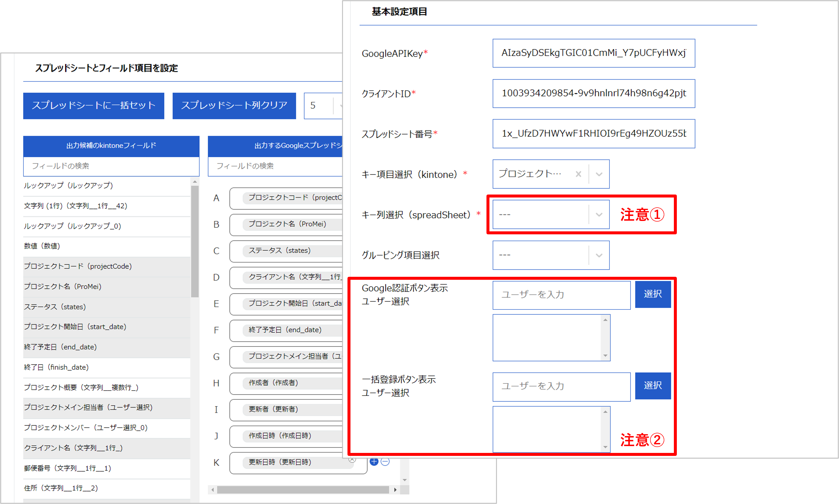Select プロジェクト開始日（start_date）in kintone list
The width and height of the screenshot is (839, 504).
click(x=107, y=327)
